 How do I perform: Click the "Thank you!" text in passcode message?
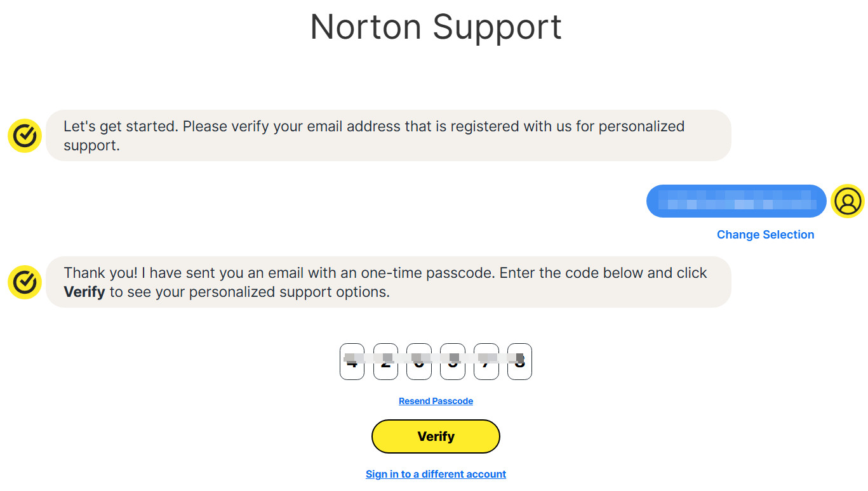coord(100,273)
